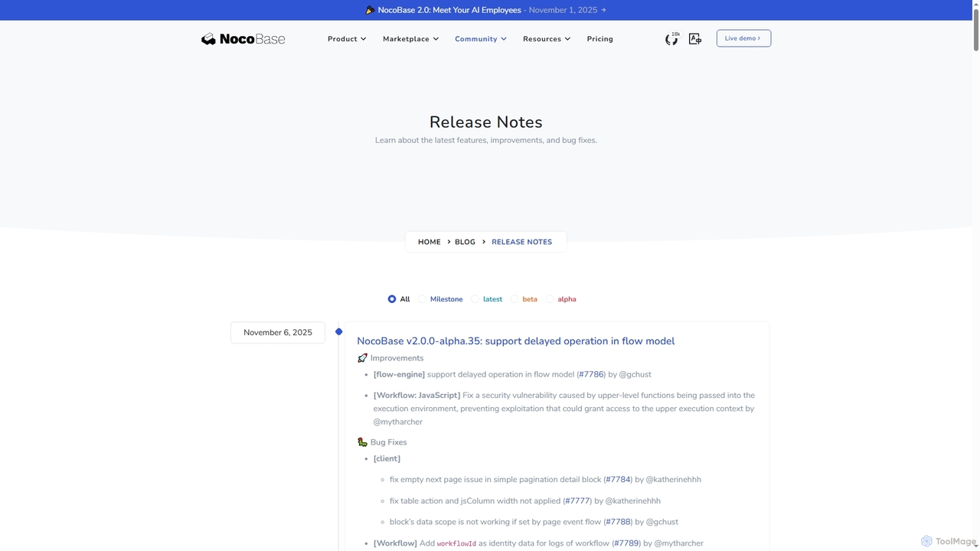Select the alpha release filter
The width and height of the screenshot is (980, 551).
561,299
